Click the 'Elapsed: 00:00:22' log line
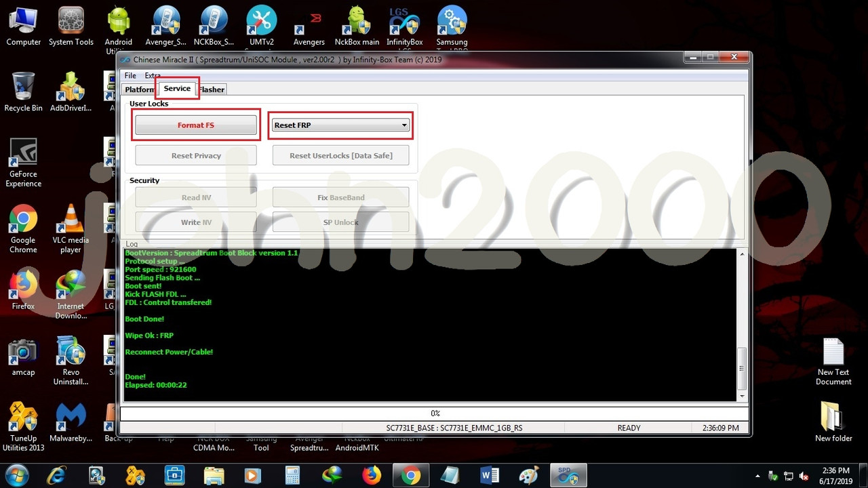Image resolution: width=868 pixels, height=488 pixels. pyautogui.click(x=156, y=385)
